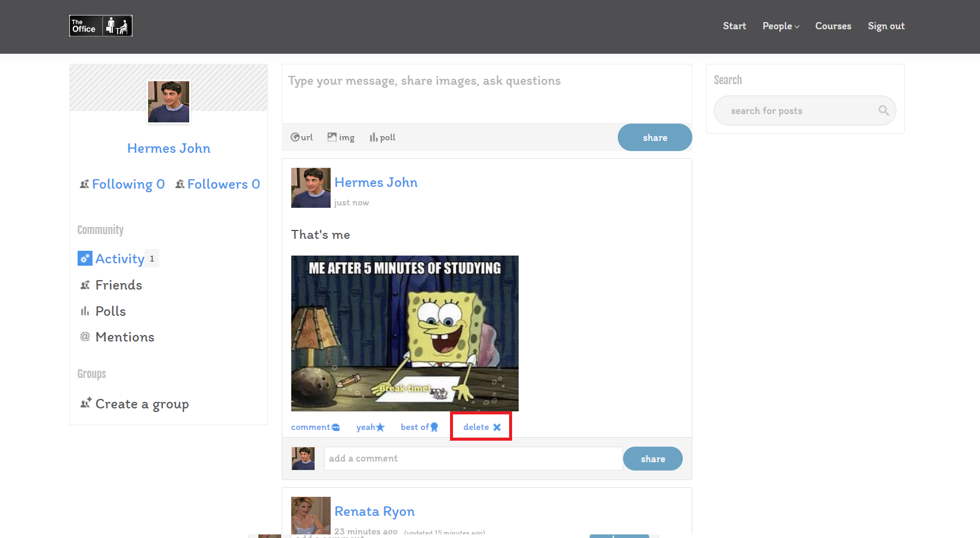
Task: Delete the That's me post
Action: (x=482, y=427)
